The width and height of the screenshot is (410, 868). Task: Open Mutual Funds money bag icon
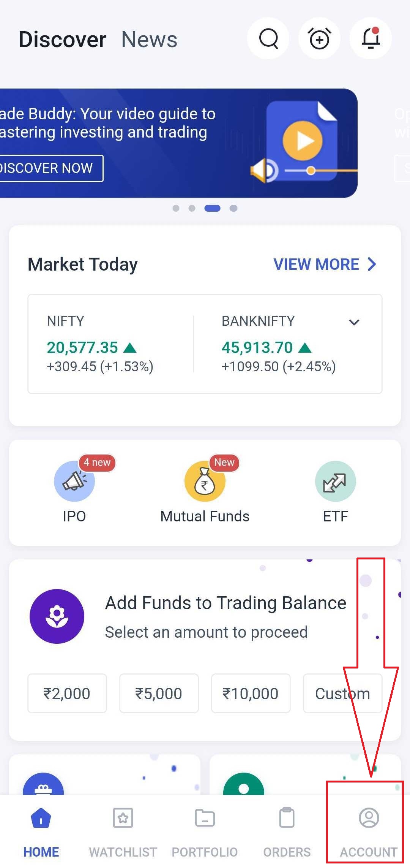[x=205, y=481]
